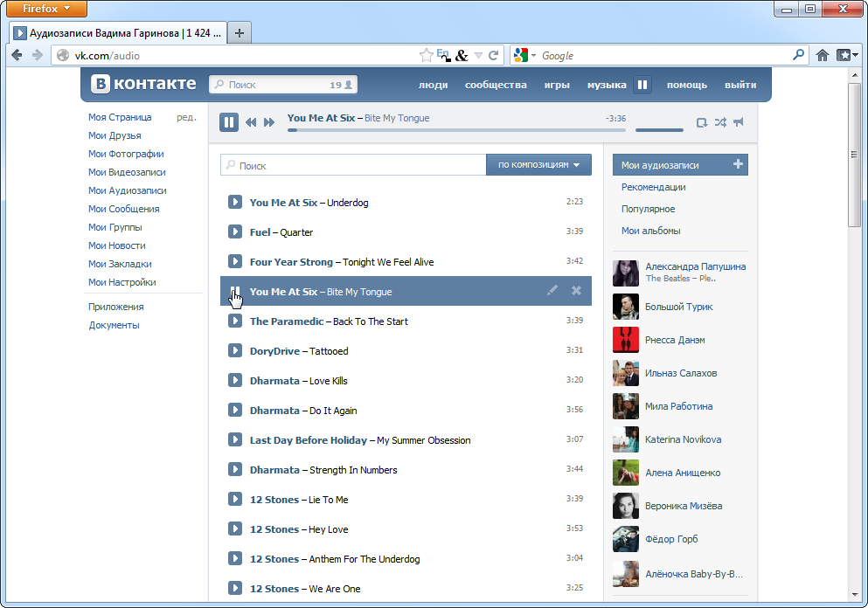Open the 'игры' top menu

pyautogui.click(x=557, y=85)
